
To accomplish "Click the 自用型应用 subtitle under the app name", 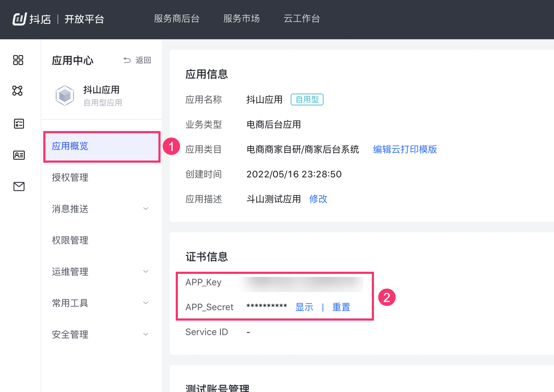I will pos(103,103).
